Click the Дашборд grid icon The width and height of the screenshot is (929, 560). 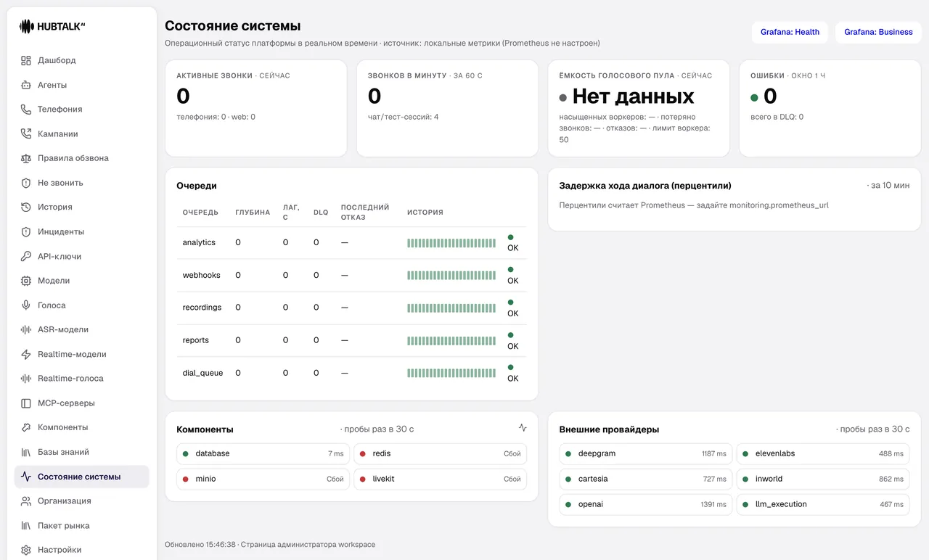(26, 61)
